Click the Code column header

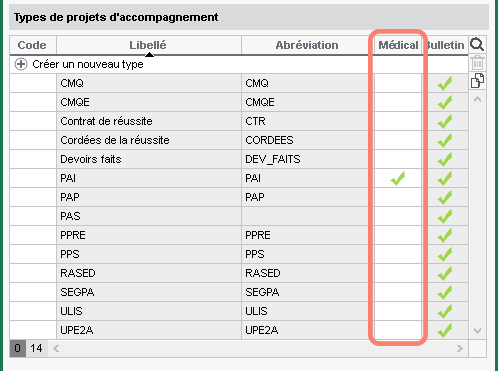[x=33, y=45]
